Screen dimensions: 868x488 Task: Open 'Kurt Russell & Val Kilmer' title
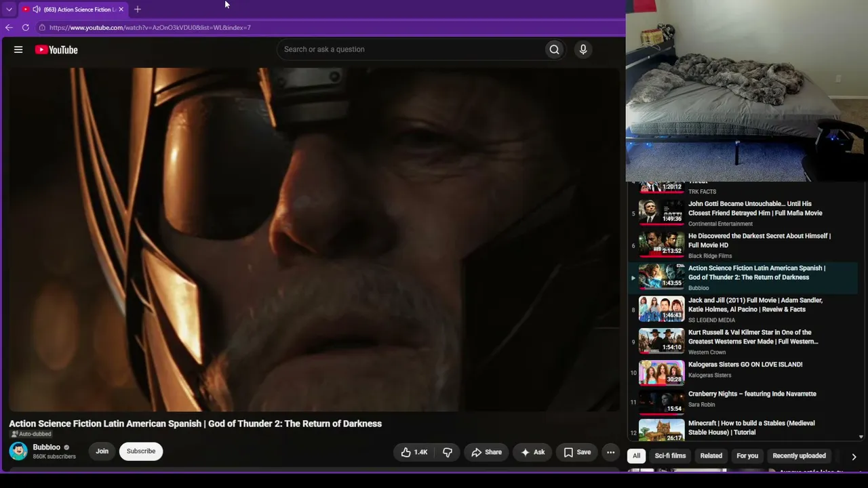[x=753, y=337]
